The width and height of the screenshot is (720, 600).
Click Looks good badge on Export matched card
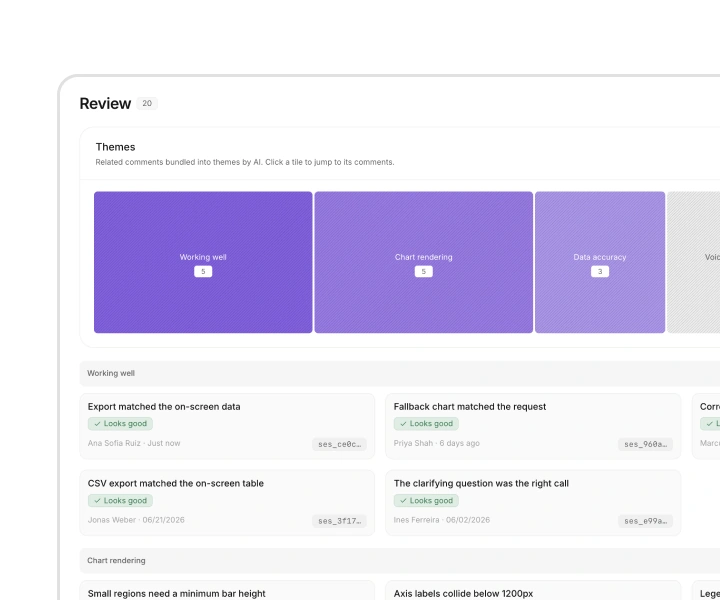point(120,424)
